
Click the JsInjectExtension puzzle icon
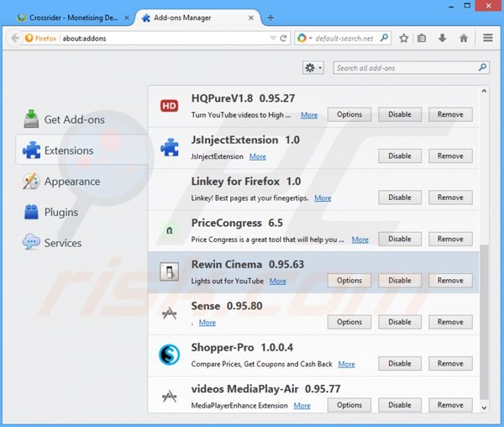[x=170, y=147]
